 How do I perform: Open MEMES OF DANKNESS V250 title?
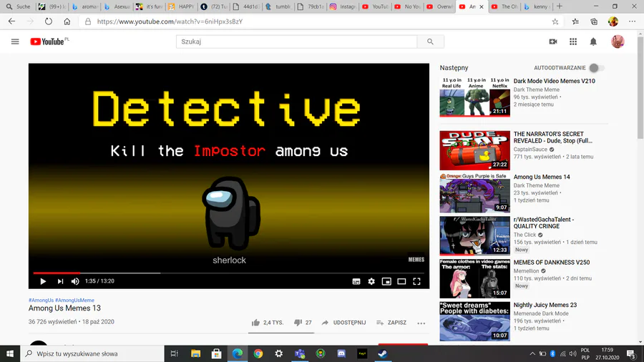(552, 263)
